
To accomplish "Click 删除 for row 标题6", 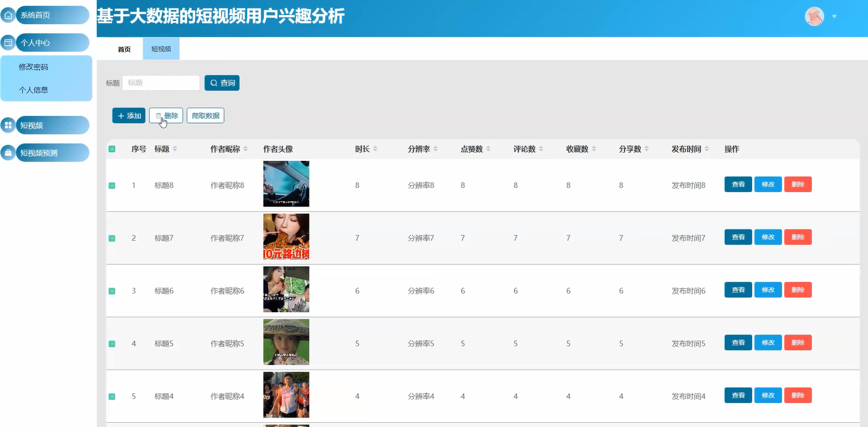I will click(798, 290).
